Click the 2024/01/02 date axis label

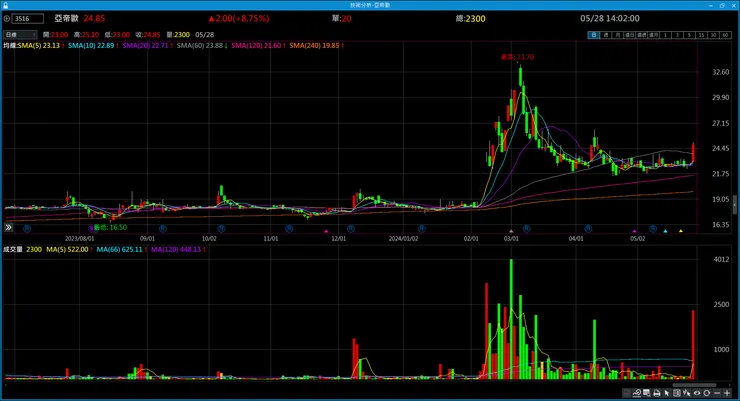coord(404,239)
